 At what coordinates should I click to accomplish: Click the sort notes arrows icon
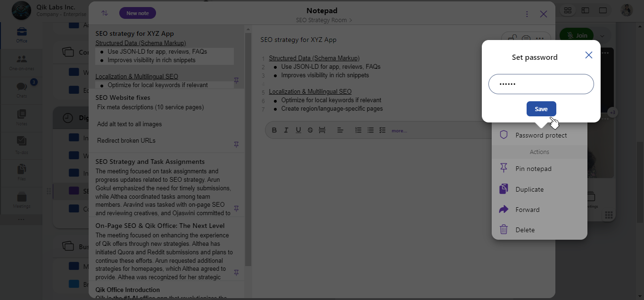click(x=105, y=13)
